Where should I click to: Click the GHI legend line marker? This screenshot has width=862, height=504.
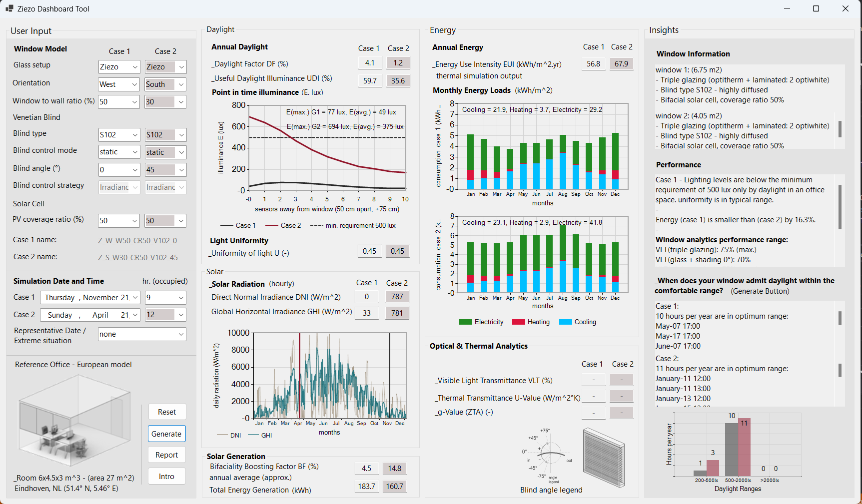[x=253, y=435]
